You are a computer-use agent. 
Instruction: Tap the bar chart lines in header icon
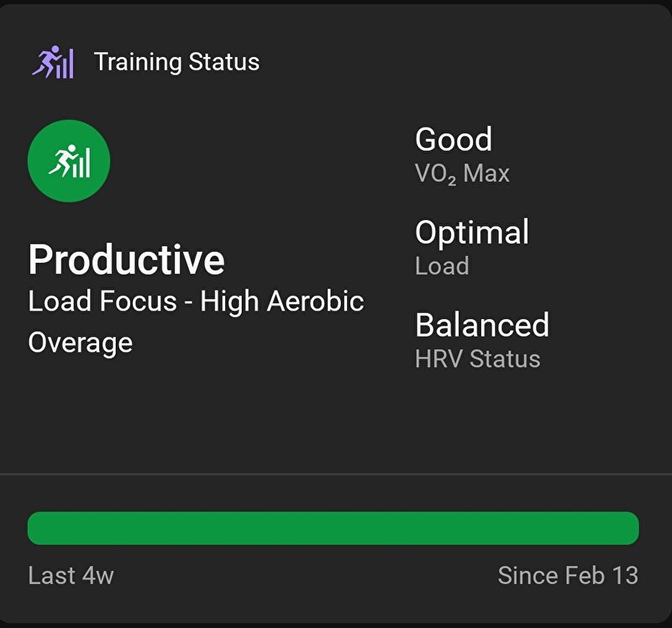pyautogui.click(x=66, y=65)
